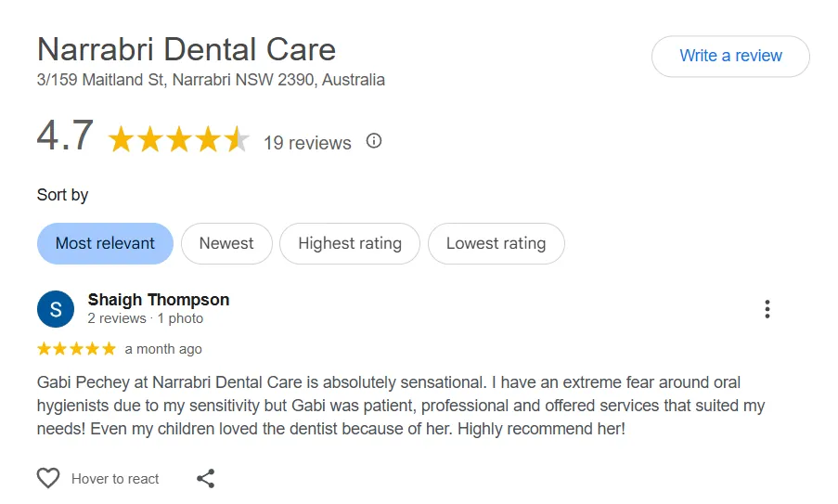838x504 pixels.
Task: Open the review info icon
Action: (x=374, y=141)
